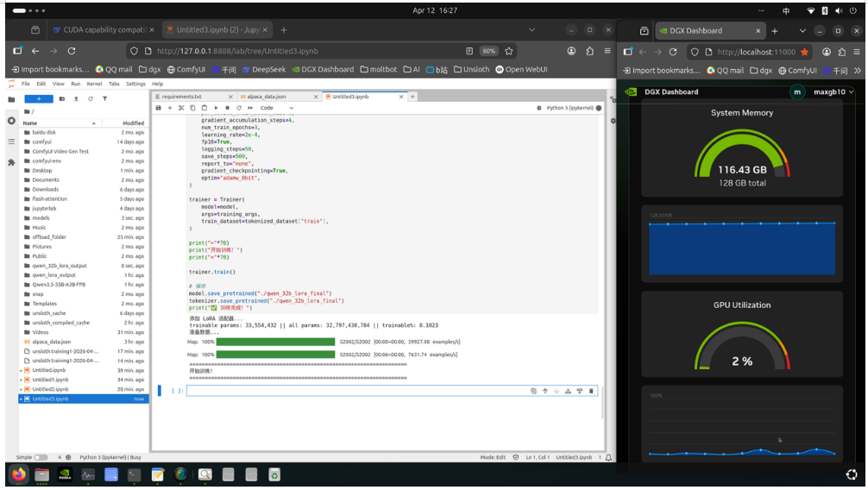Delete the active cell with trash icon
This screenshot has width=868, height=490.
(591, 391)
